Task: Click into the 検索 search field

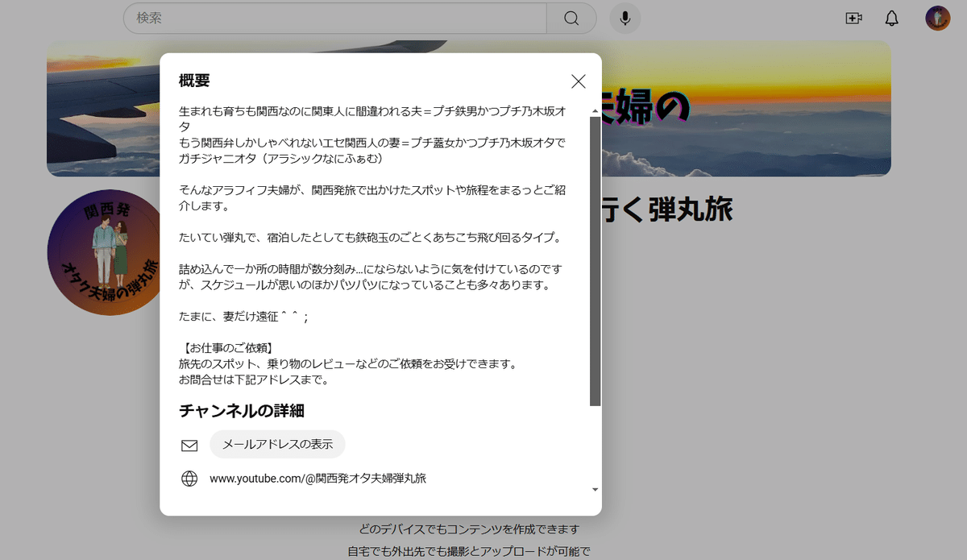Action: (x=334, y=18)
